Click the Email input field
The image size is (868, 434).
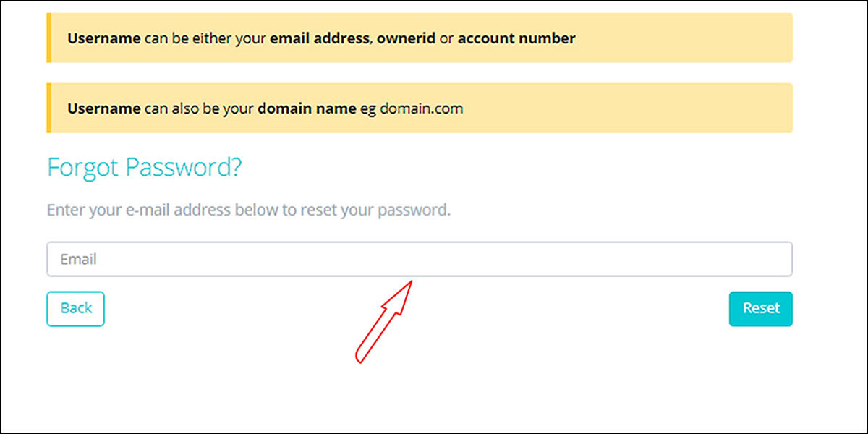[x=420, y=259]
